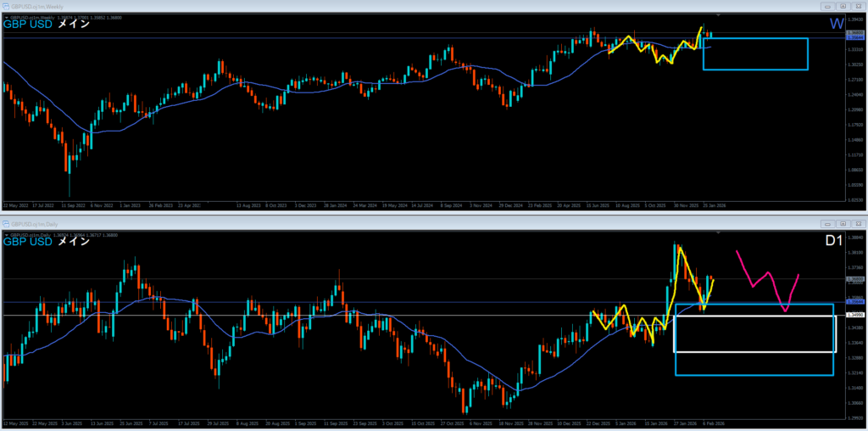Click the Daily chart title bar text

coord(36,223)
